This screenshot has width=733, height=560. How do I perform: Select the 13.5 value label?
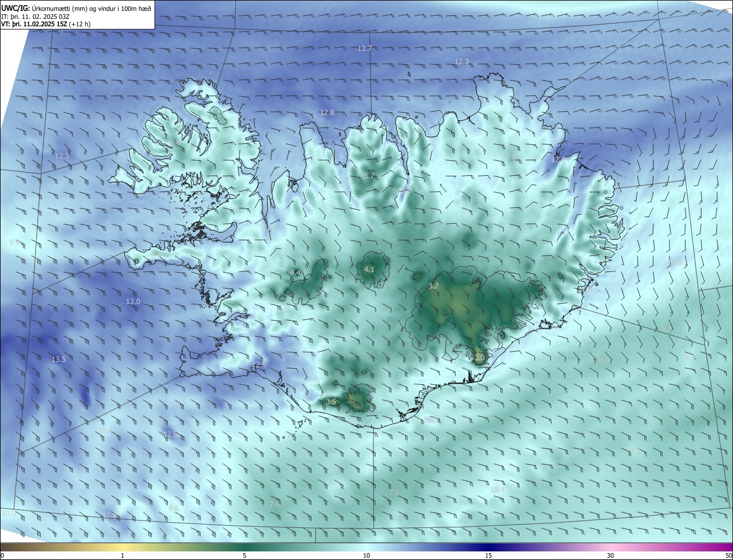pyautogui.click(x=59, y=360)
